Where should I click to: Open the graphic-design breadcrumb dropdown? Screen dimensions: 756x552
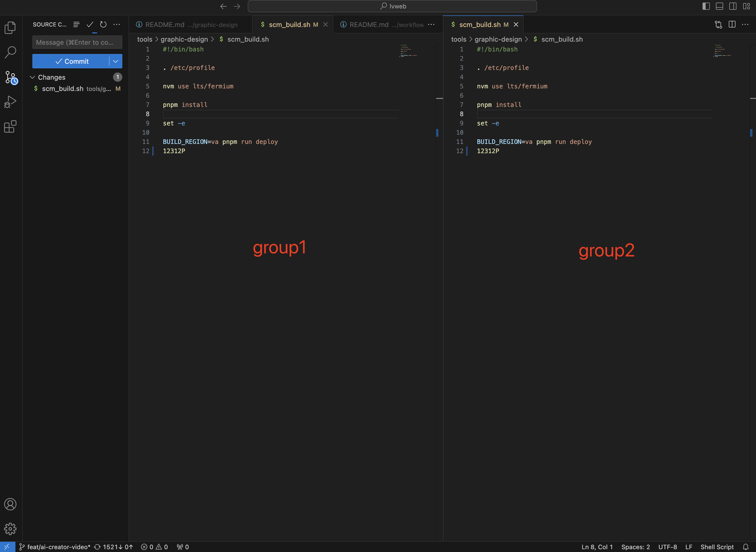pyautogui.click(x=184, y=39)
